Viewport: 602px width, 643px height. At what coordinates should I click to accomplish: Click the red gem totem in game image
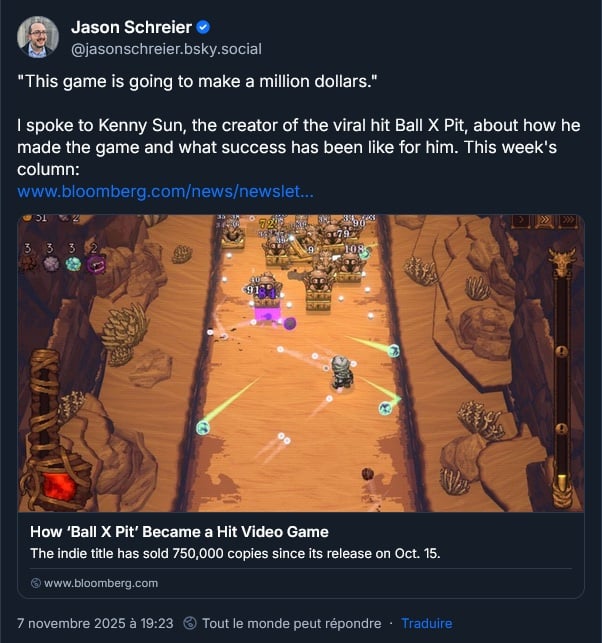[x=55, y=427]
